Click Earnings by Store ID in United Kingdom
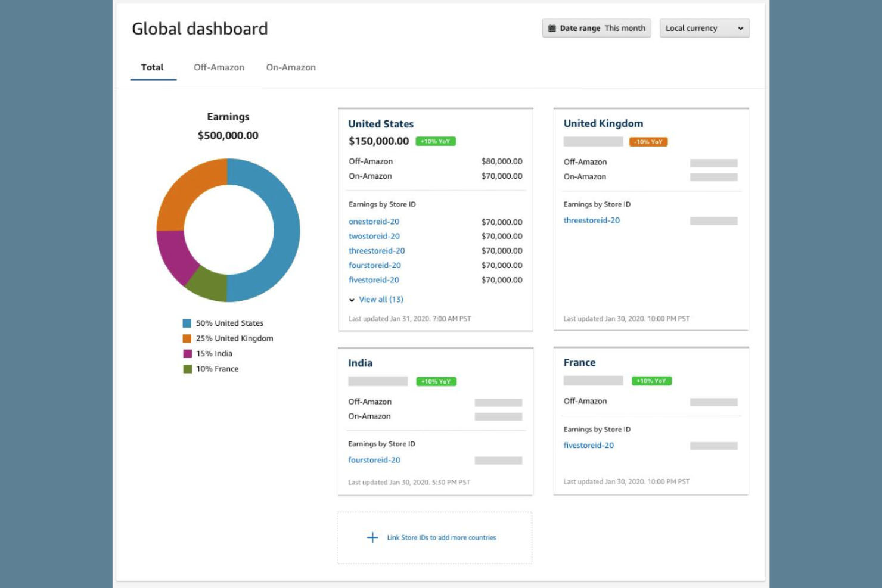 click(x=597, y=204)
